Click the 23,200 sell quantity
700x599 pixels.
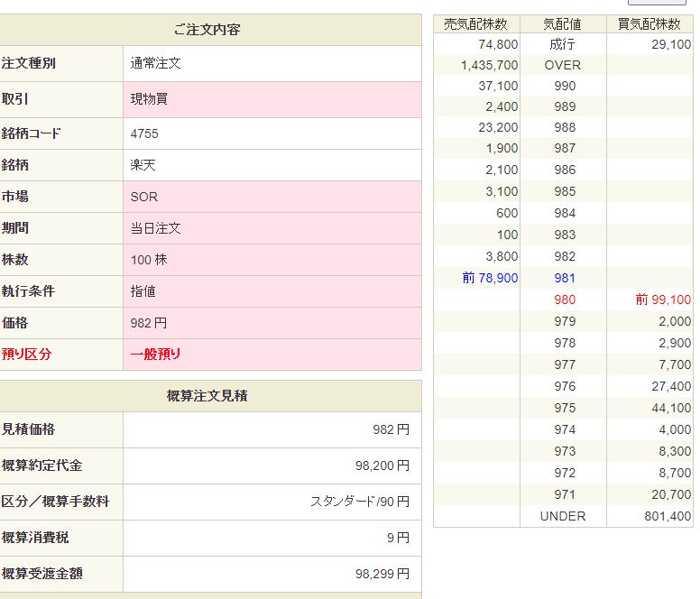click(498, 128)
